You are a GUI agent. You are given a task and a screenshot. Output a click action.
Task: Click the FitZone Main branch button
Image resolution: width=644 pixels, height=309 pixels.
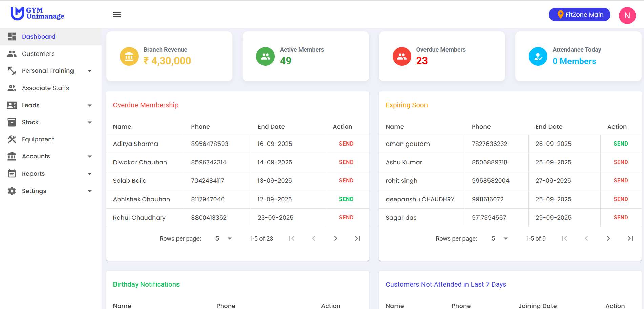point(579,14)
